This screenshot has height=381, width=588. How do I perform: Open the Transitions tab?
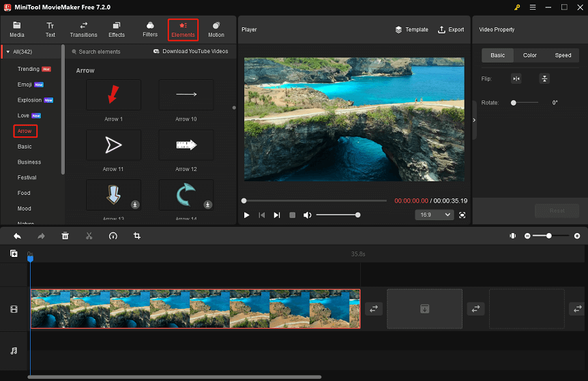(x=83, y=29)
